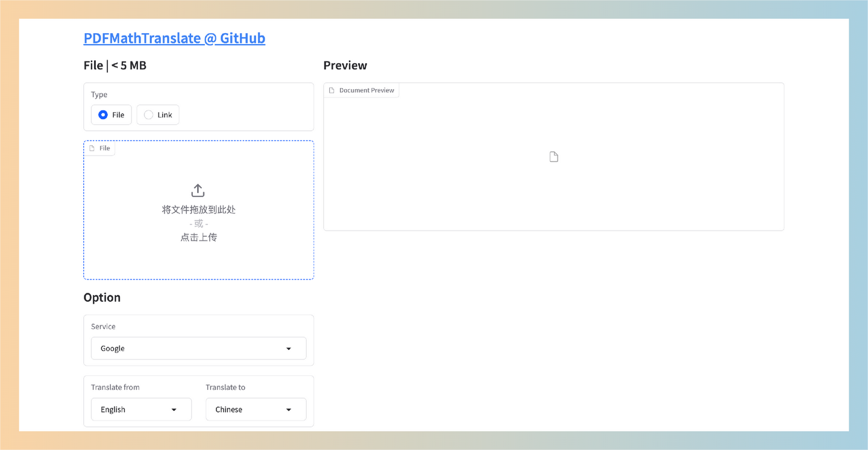Click the Translate from caret arrow
The width and height of the screenshot is (868, 450).
(x=174, y=410)
